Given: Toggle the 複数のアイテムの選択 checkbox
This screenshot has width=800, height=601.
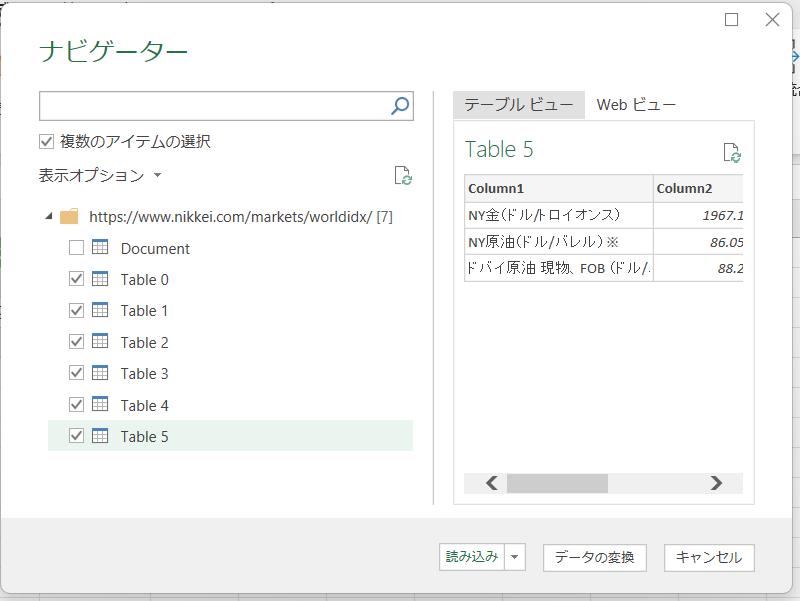Looking at the screenshot, I should point(47,142).
